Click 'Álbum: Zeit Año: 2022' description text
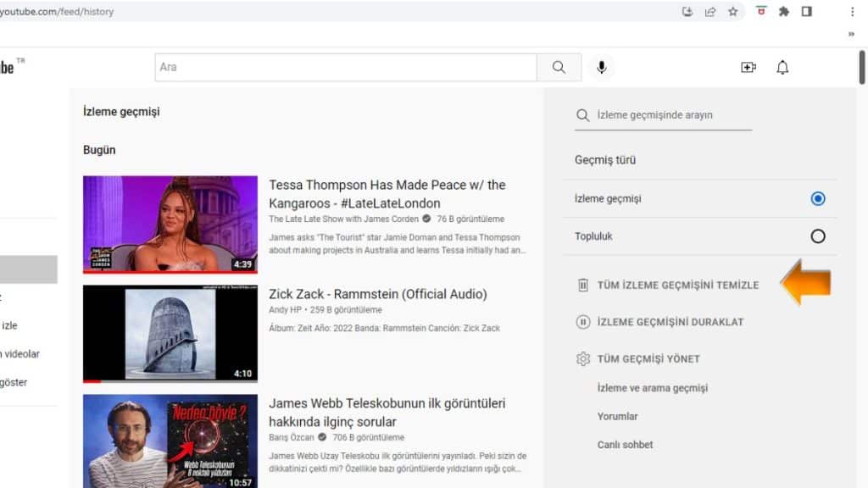The width and height of the screenshot is (868, 488). click(384, 328)
